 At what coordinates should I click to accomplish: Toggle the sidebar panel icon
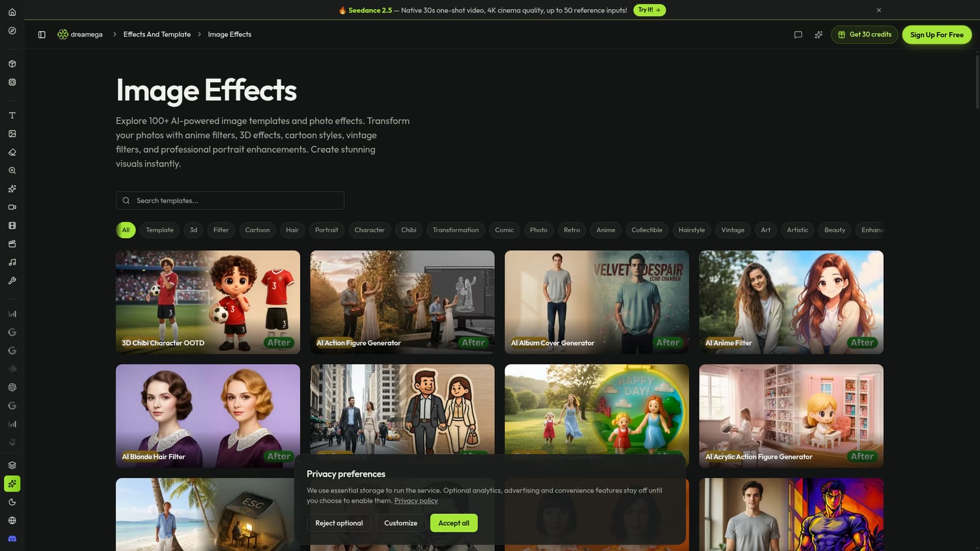[42, 35]
